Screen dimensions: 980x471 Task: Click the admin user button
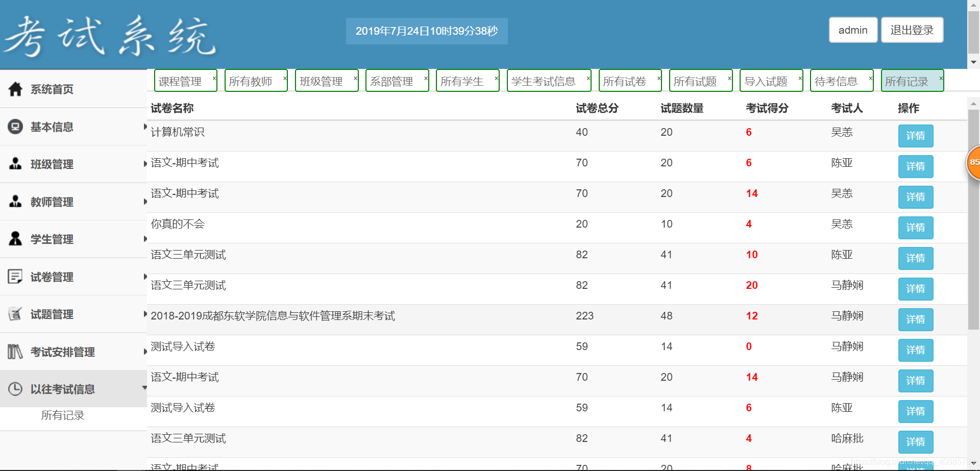853,30
